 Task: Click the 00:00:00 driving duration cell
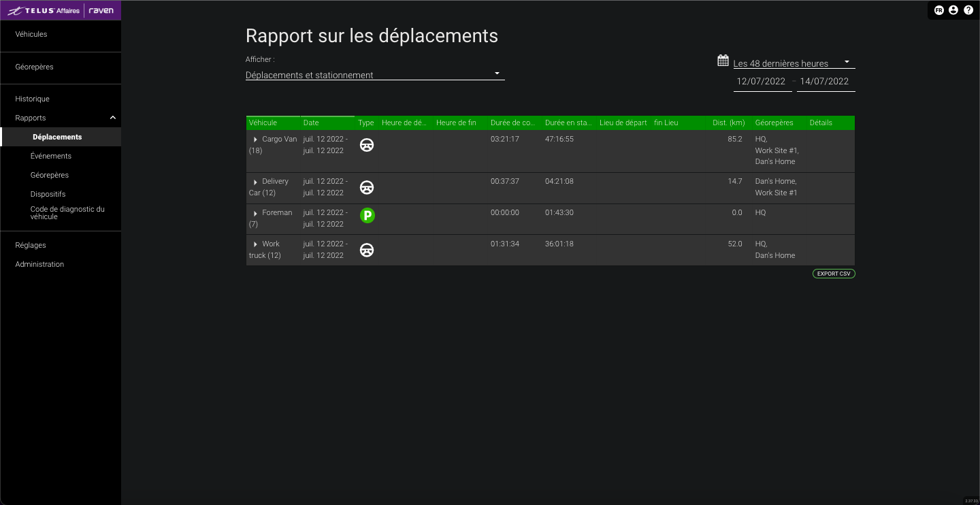[505, 212]
